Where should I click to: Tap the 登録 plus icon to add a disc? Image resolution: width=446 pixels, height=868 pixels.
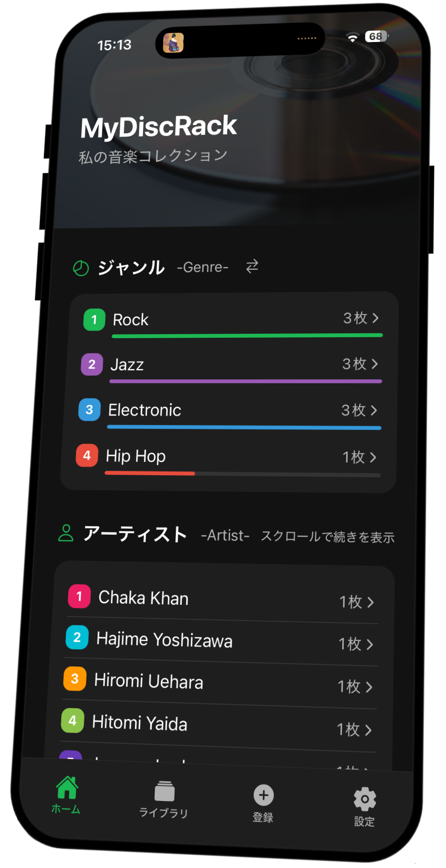pos(263,792)
